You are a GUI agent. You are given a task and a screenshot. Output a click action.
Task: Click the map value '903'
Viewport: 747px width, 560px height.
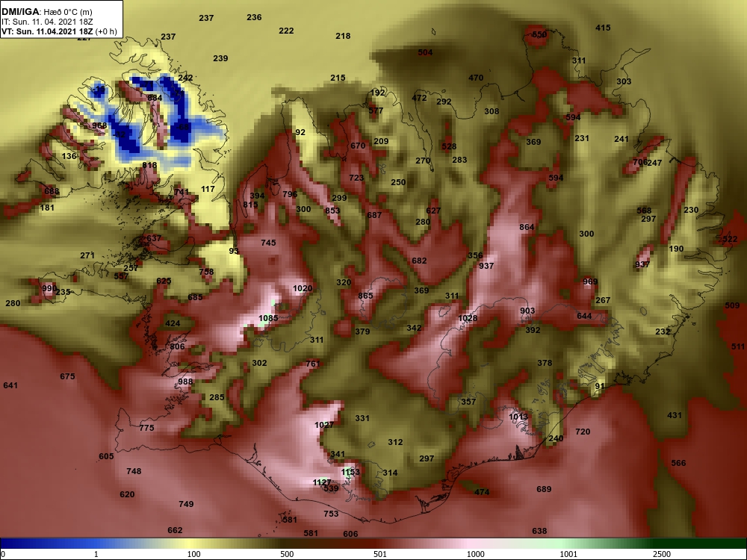[527, 311]
